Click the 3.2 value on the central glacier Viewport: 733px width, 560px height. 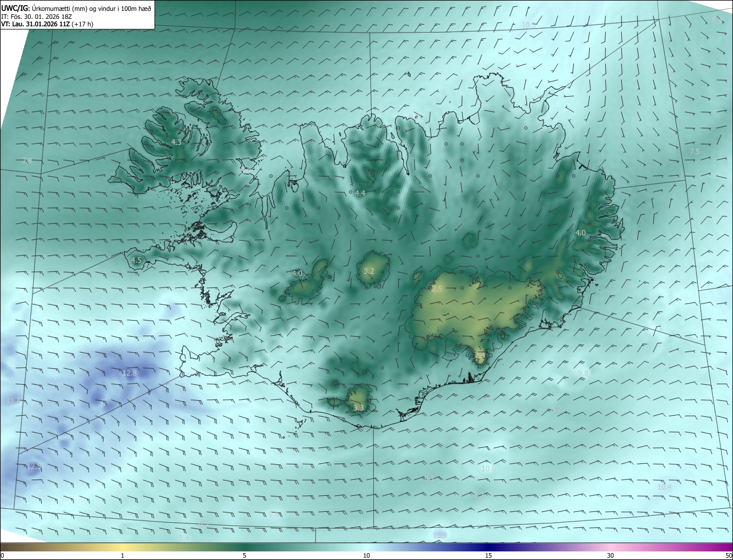369,271
